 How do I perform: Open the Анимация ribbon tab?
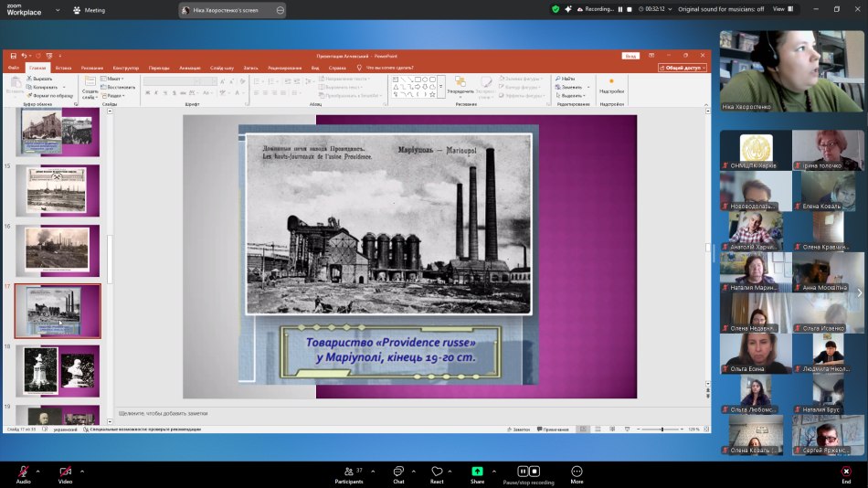pos(190,68)
